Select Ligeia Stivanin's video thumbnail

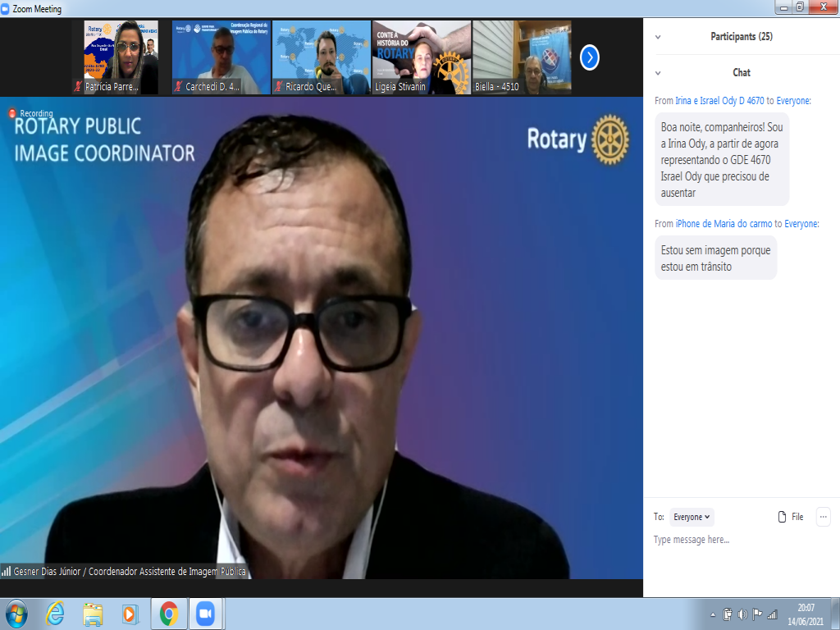(x=422, y=57)
